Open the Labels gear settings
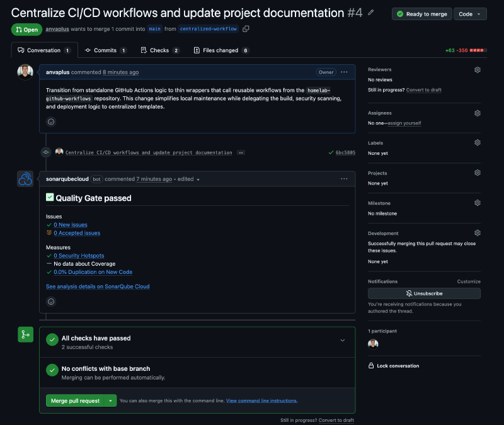The width and height of the screenshot is (504, 425). click(x=477, y=143)
